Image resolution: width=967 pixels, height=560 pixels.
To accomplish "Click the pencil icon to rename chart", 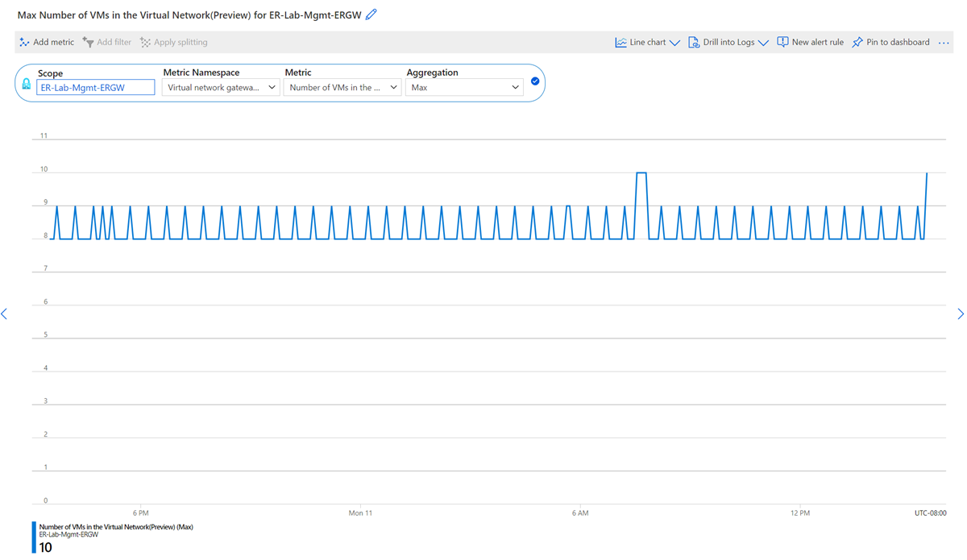I will coord(371,15).
